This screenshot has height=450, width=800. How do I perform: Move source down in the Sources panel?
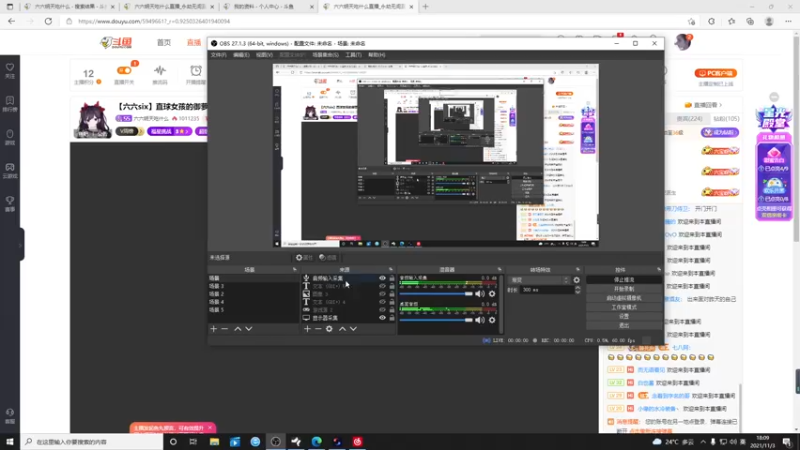pos(353,329)
